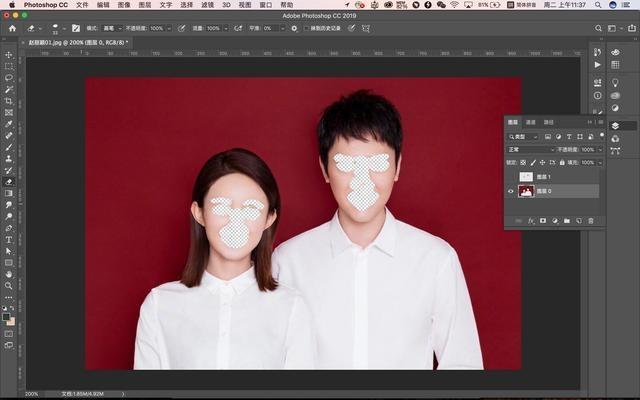Screen dimensions: 640x400
Task: Expand the layer blend mode dropdown 正常
Action: coord(531,150)
